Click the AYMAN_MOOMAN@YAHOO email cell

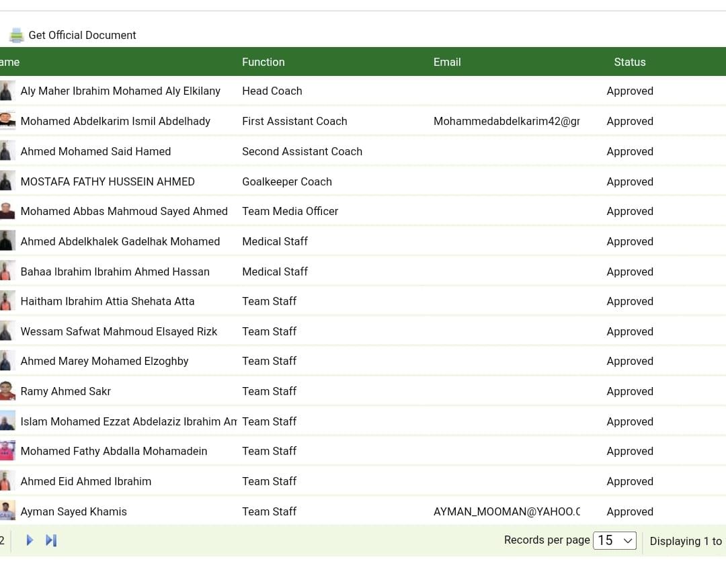tap(506, 512)
